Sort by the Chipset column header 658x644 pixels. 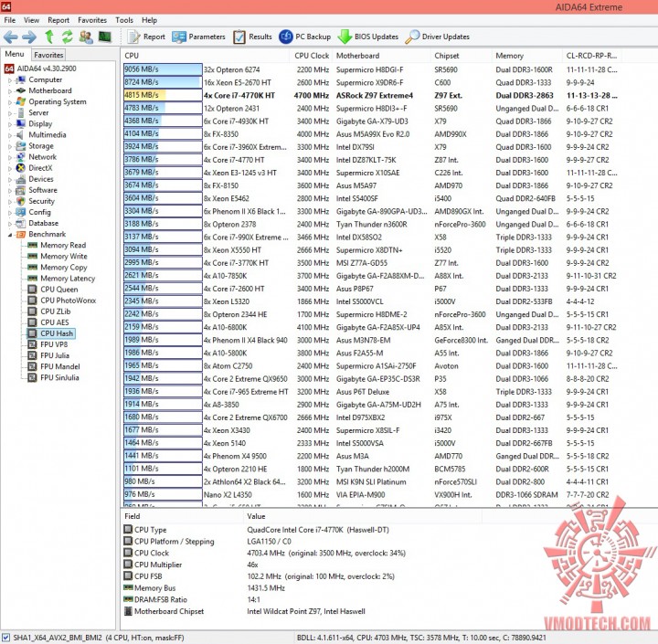pos(462,56)
